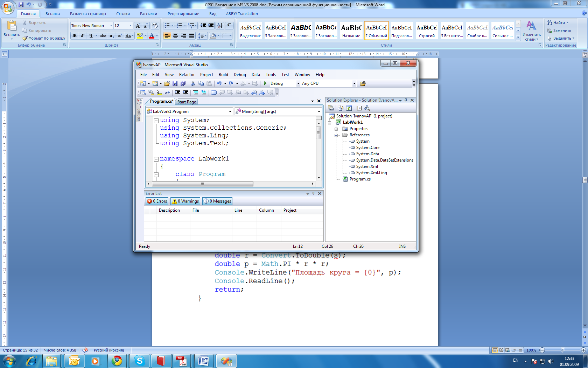Viewport: 588px width, 368px height.
Task: Click the font color red A
Action: click(x=152, y=36)
